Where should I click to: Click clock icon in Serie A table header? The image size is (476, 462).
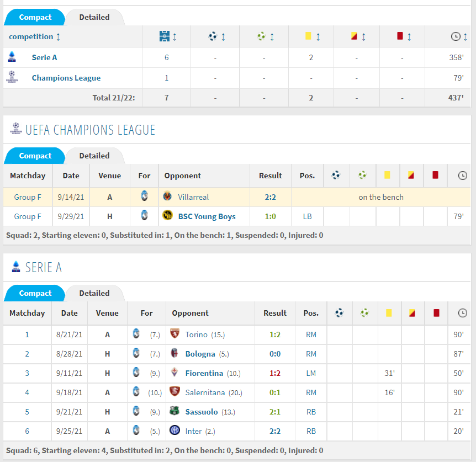(462, 313)
